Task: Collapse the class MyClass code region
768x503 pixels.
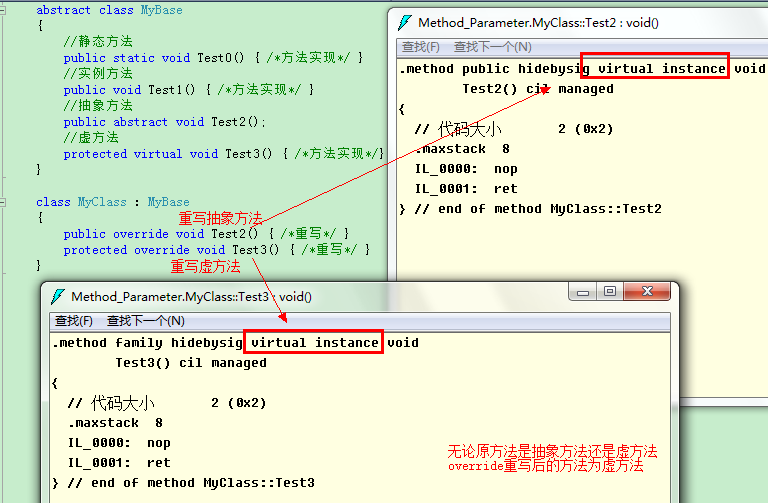Action: tap(2, 202)
